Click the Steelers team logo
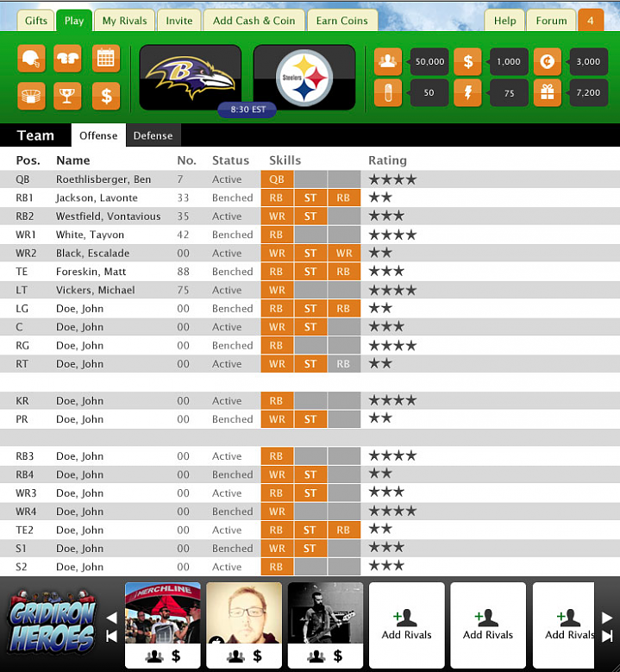This screenshot has width=620, height=672. coord(304,77)
